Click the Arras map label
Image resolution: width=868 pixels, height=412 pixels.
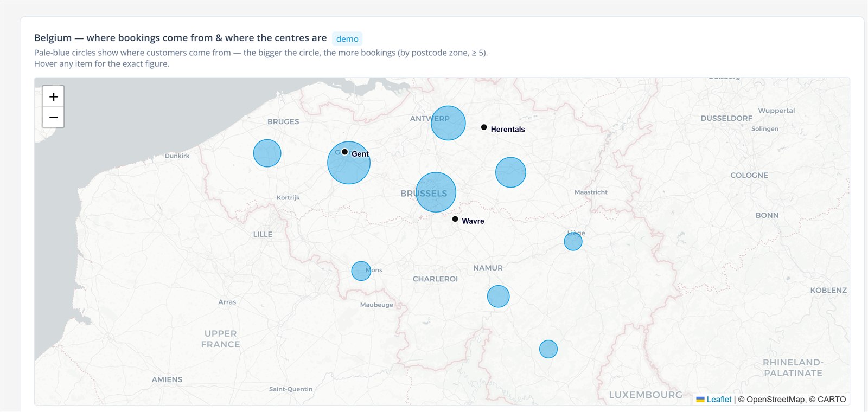[x=227, y=302]
